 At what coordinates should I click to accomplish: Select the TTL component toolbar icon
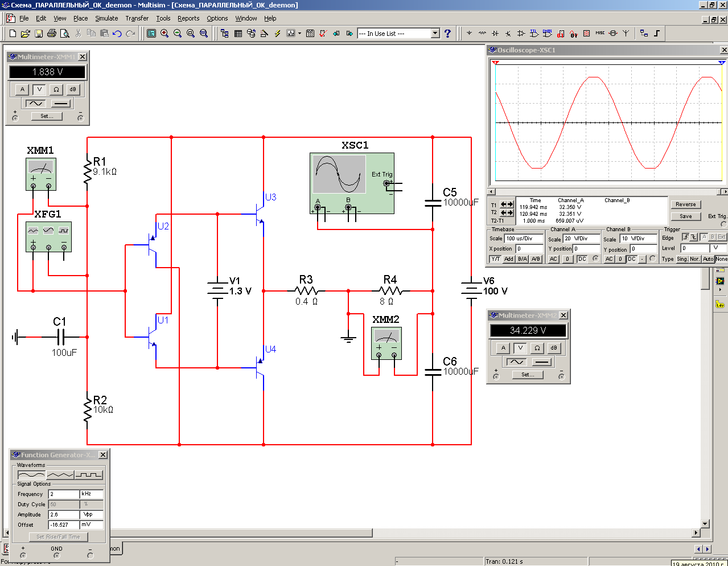coord(534,34)
